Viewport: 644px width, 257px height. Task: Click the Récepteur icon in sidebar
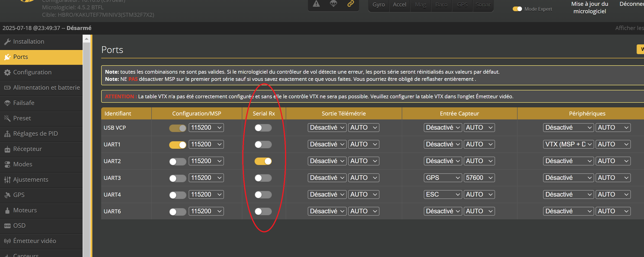pos(7,149)
